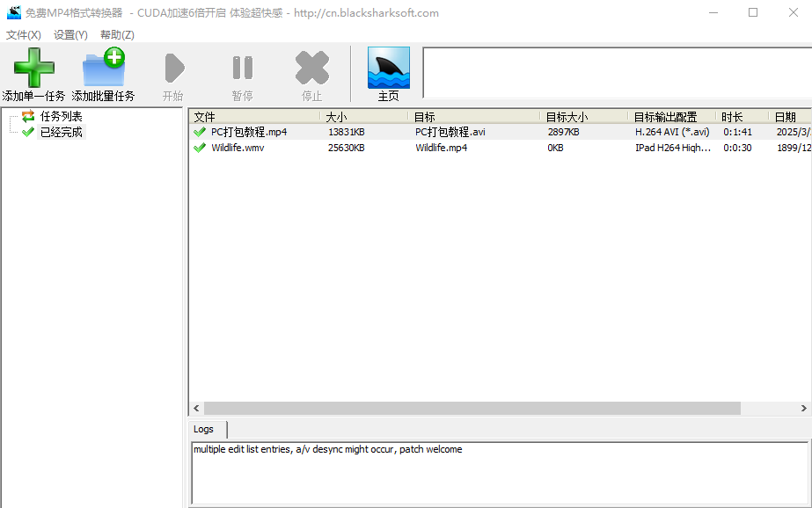Screen dimensions: 812x508
Task: Sort by the 时长 column header
Action: point(743,117)
